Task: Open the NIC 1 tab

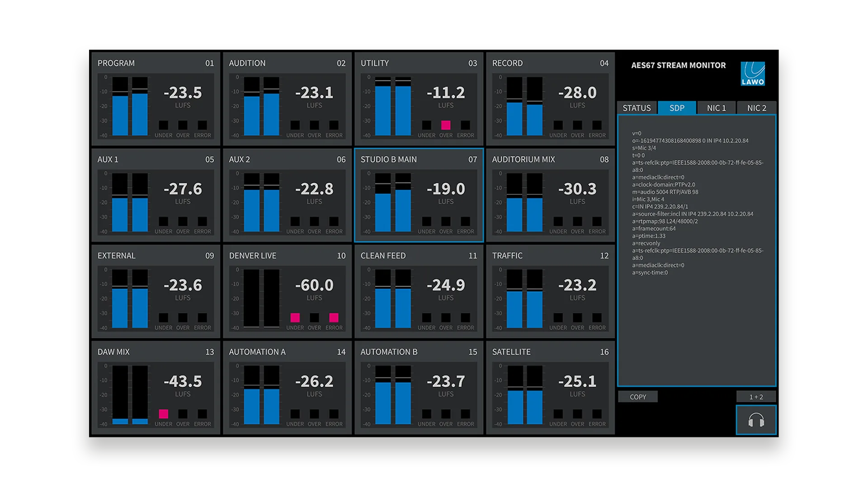Action: [716, 108]
